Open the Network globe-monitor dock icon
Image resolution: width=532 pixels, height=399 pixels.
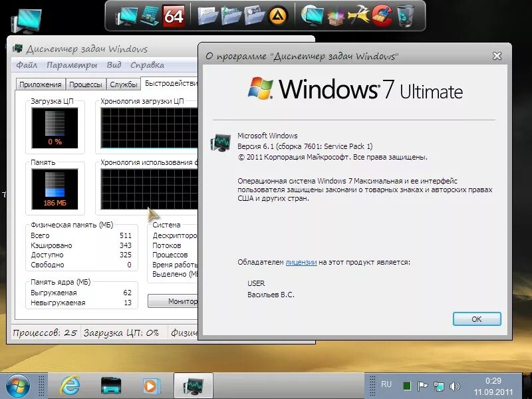pyautogui.click(x=312, y=16)
